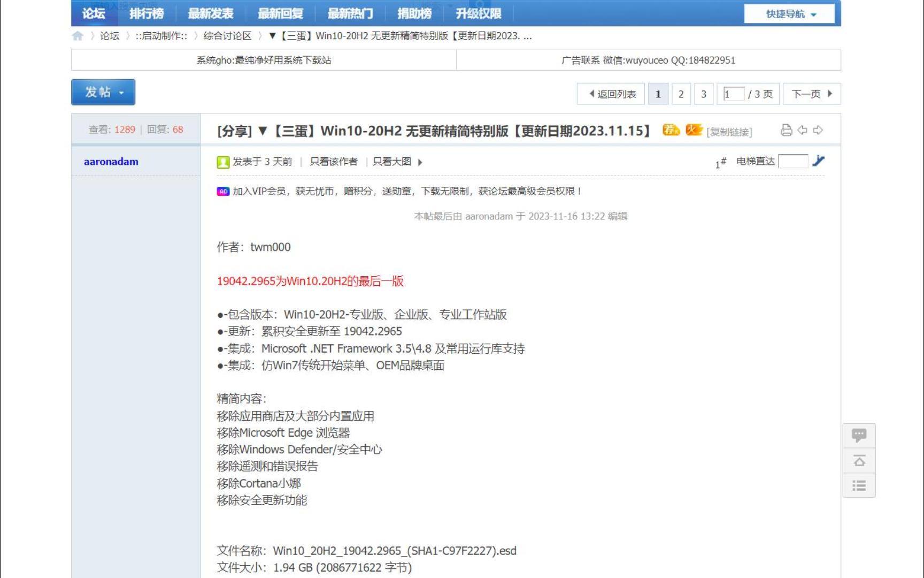Open the 最新热门 nav tab
The width and height of the screenshot is (924, 578).
click(x=350, y=13)
